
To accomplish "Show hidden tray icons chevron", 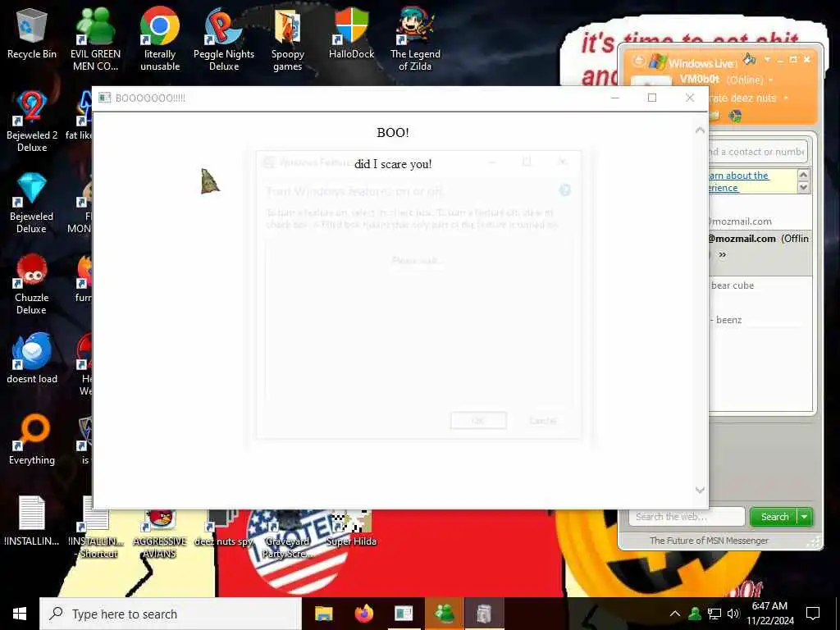I will coord(675,614).
